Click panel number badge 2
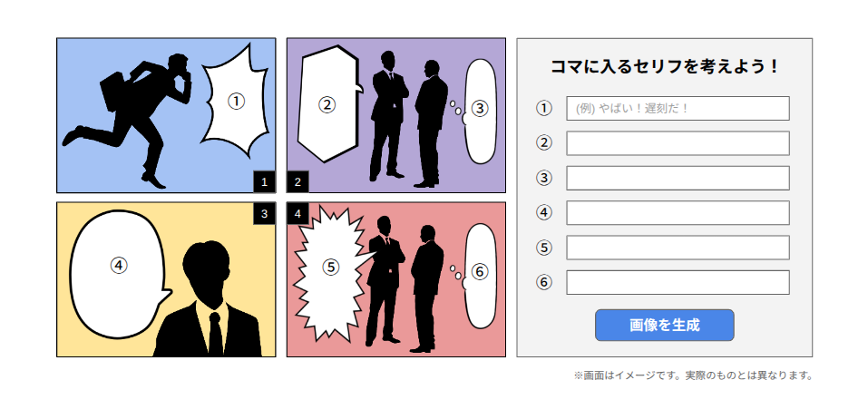This screenshot has width=868, height=419. [297, 181]
